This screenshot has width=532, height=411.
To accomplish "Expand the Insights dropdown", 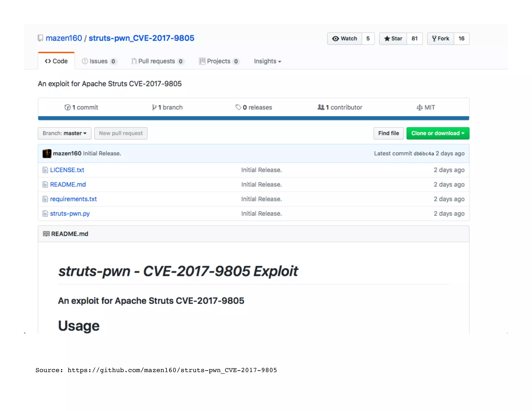I will [x=268, y=61].
